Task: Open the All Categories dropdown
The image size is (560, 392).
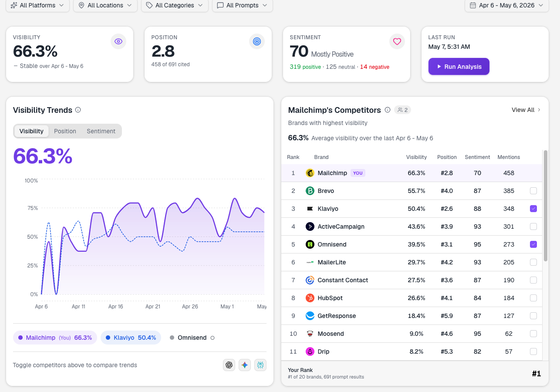Action: pos(175,5)
